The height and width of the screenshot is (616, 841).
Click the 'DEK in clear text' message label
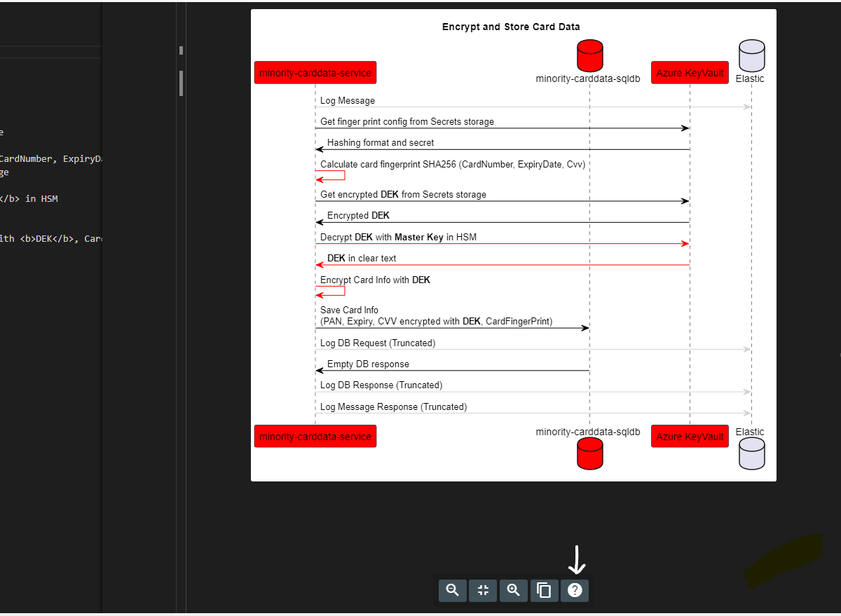(x=362, y=259)
